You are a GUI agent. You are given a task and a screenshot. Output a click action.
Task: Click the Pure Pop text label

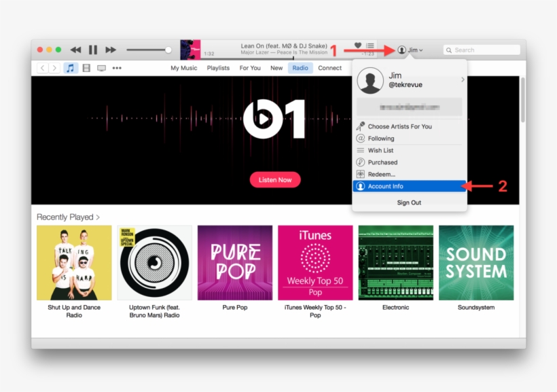tap(235, 307)
